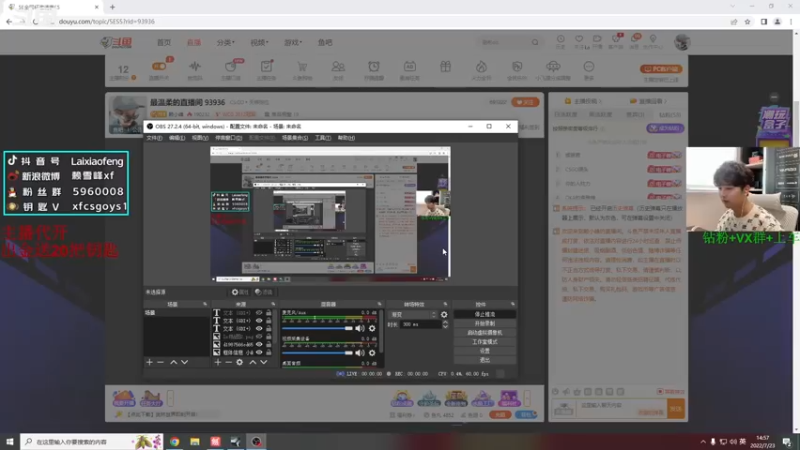The width and height of the screenshot is (800, 450).
Task: Move scene down in Scenes panel
Action: [184, 362]
